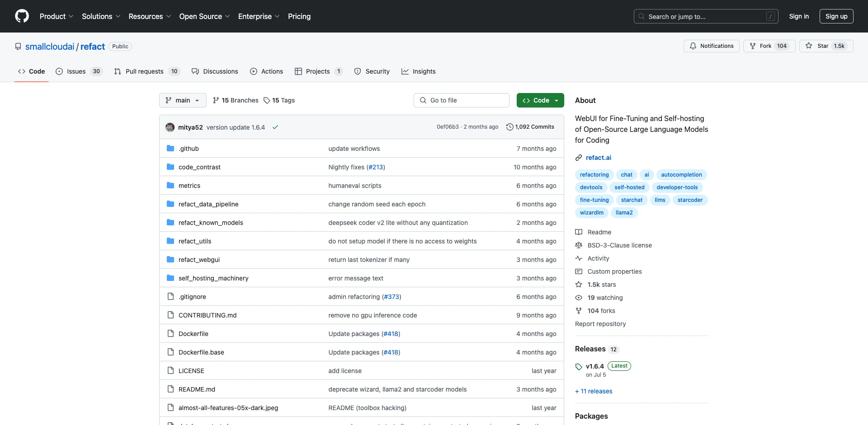Click the CONTRIBUTING.md file icon
The image size is (868, 425).
(170, 315)
